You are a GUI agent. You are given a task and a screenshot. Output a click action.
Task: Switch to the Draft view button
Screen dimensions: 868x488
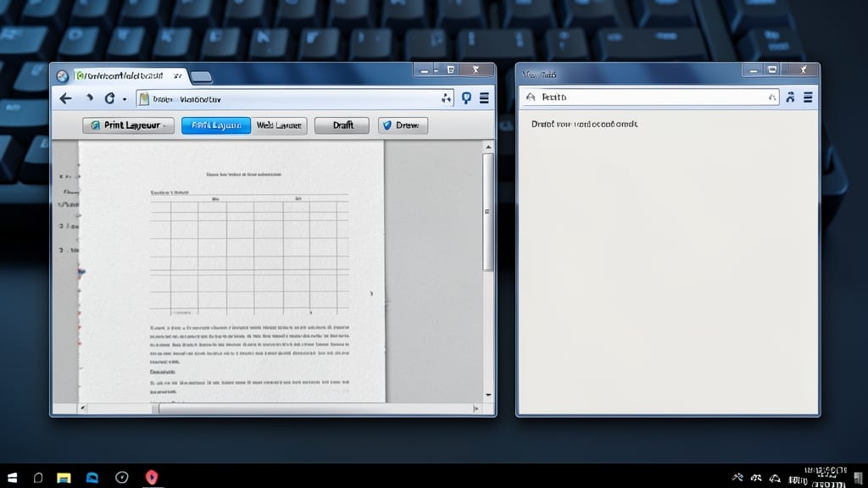pos(342,125)
